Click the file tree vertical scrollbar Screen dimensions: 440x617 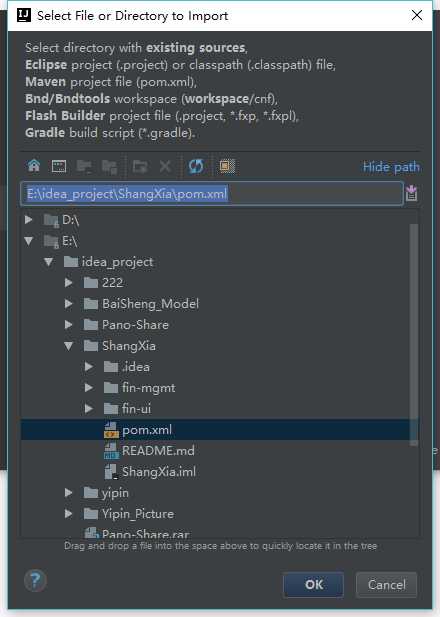coord(414,334)
